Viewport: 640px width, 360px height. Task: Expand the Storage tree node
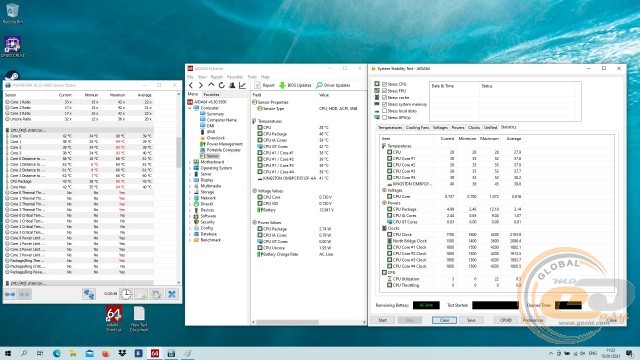pyautogui.click(x=190, y=192)
